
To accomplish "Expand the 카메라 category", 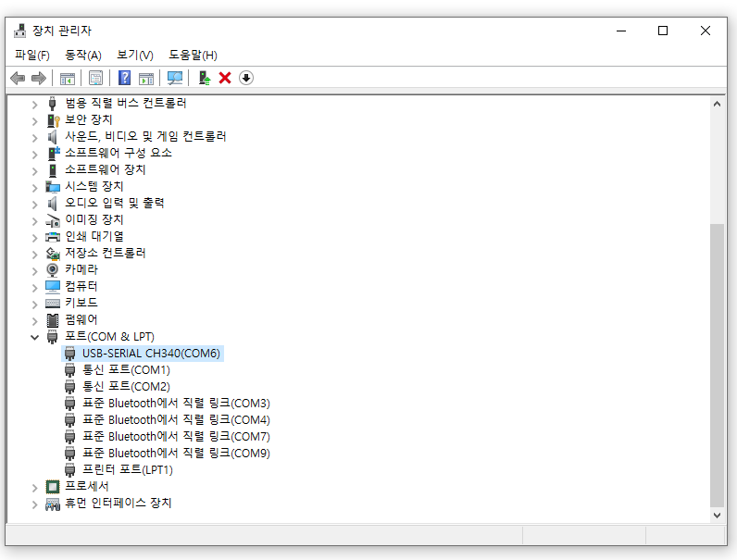I will coord(34,270).
